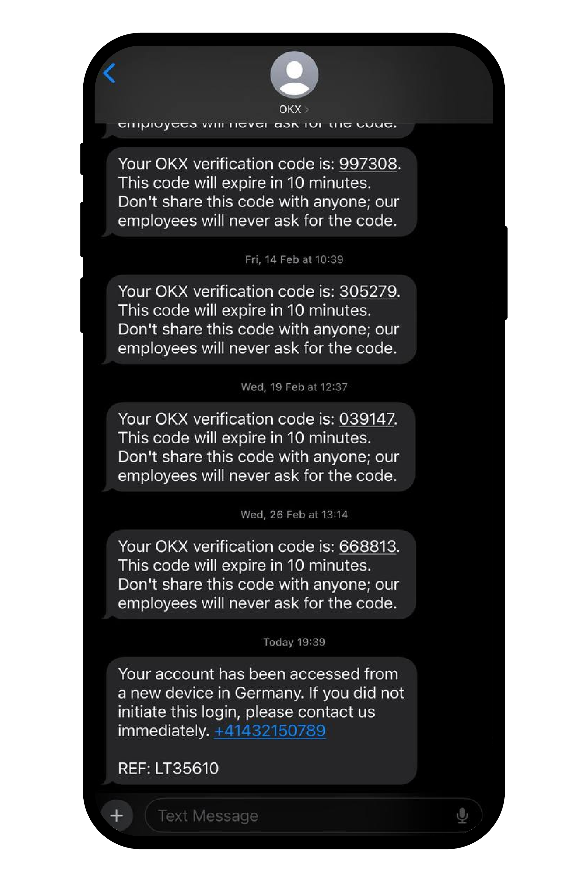588x882 pixels.
Task: Focus the Text Message input field
Action: tap(313, 815)
